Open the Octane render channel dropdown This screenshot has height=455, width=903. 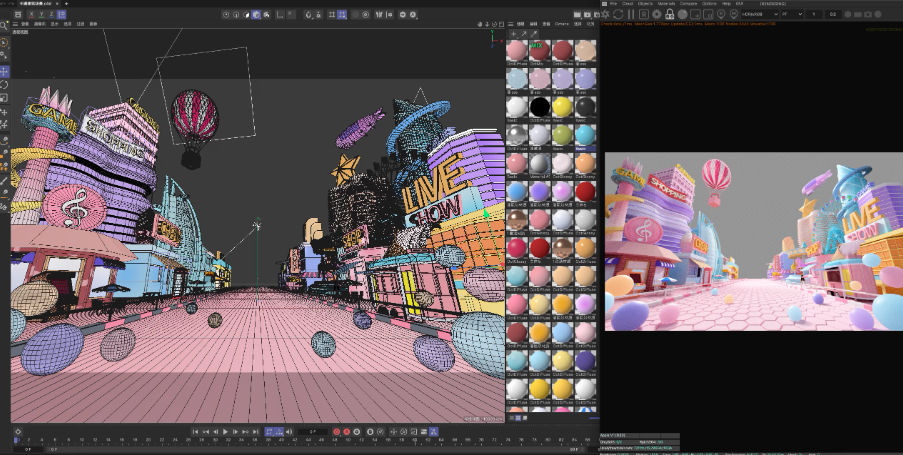point(759,15)
